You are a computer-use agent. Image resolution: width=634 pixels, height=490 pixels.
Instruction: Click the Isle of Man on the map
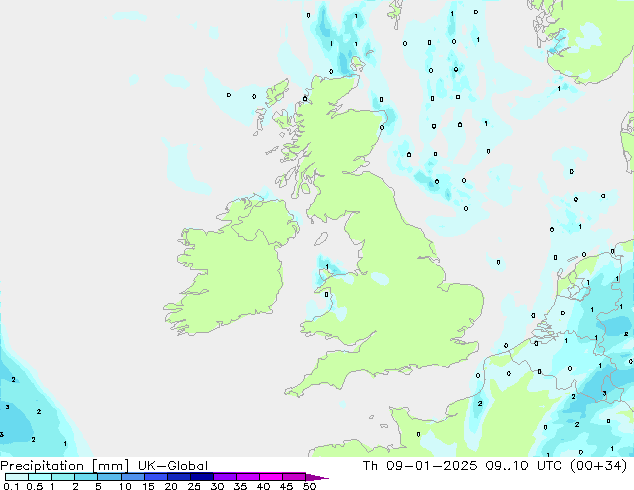tap(321, 239)
